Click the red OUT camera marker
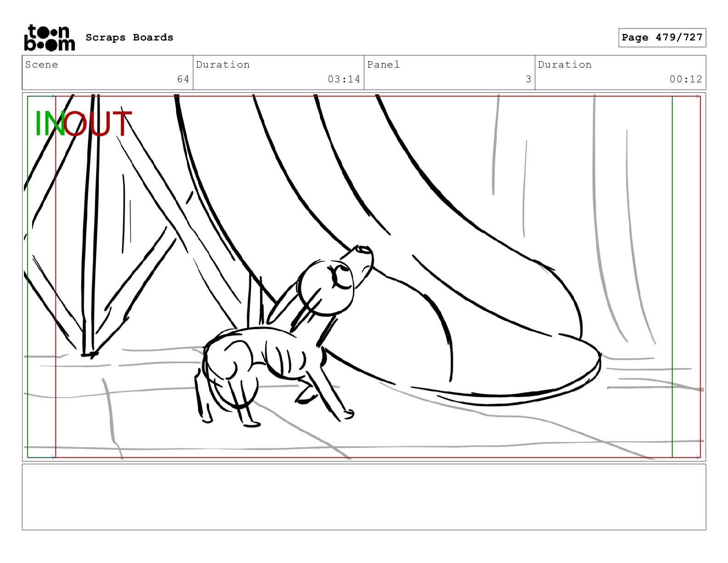 [98, 124]
